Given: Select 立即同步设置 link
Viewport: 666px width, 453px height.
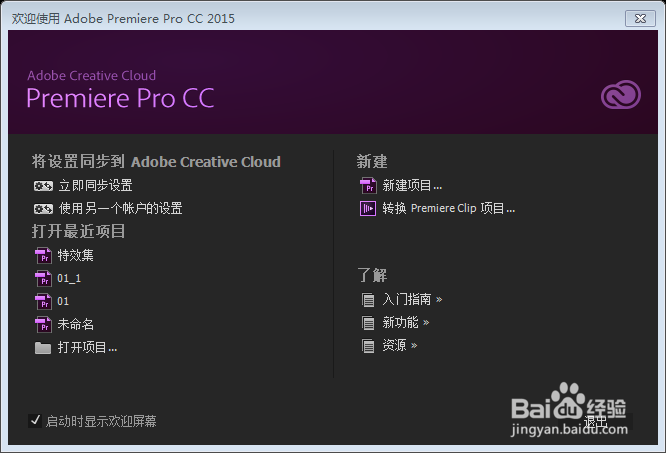Looking at the screenshot, I should 96,186.
